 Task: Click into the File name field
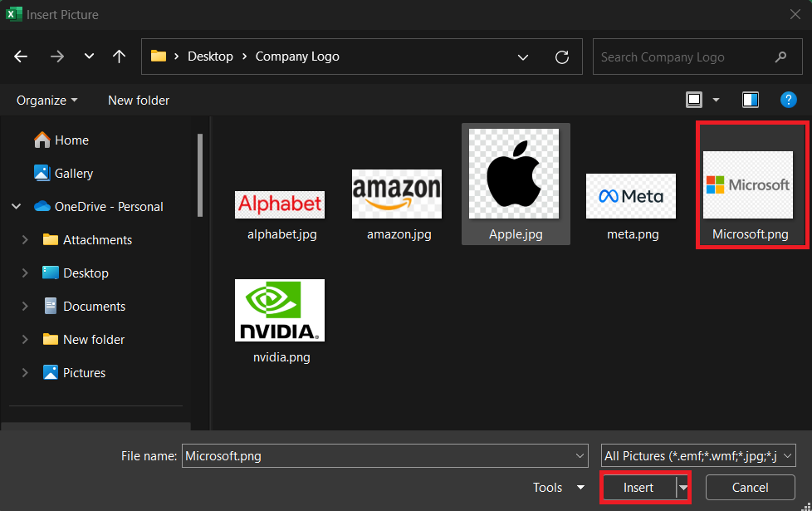pos(384,456)
